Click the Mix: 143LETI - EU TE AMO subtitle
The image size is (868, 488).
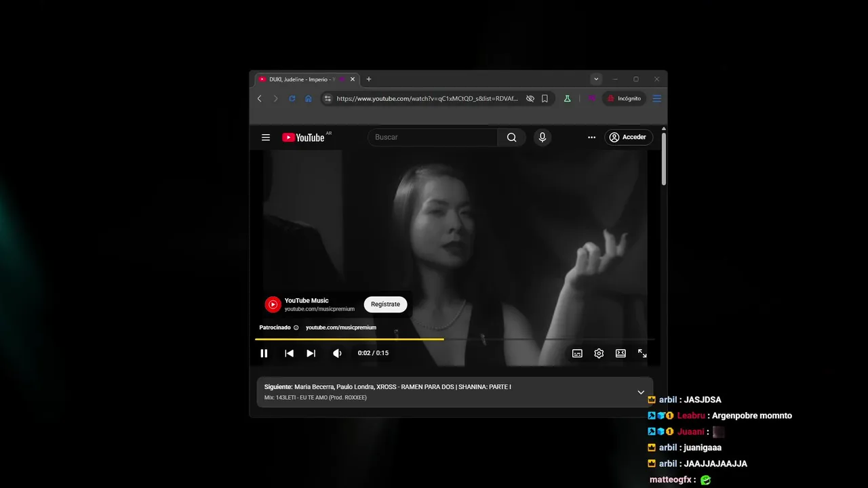[x=315, y=398]
